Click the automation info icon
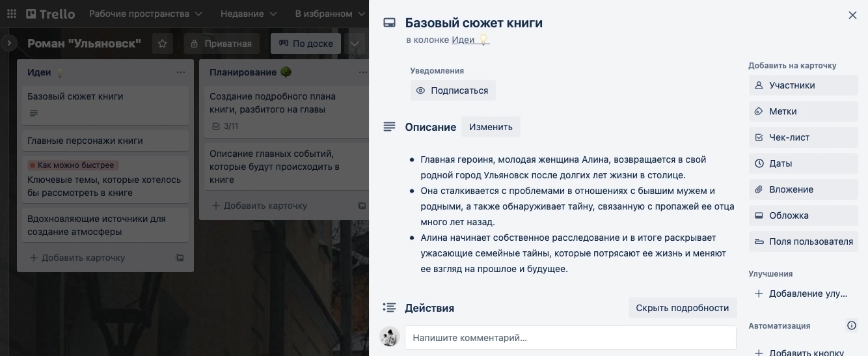Viewport: 868px width, 356px height. tap(851, 325)
